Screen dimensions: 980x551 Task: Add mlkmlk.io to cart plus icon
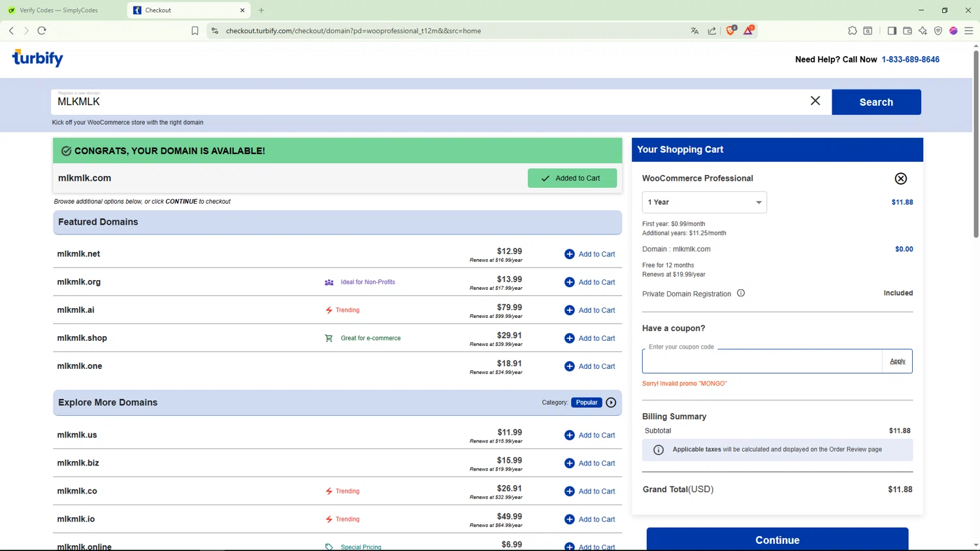(569, 519)
